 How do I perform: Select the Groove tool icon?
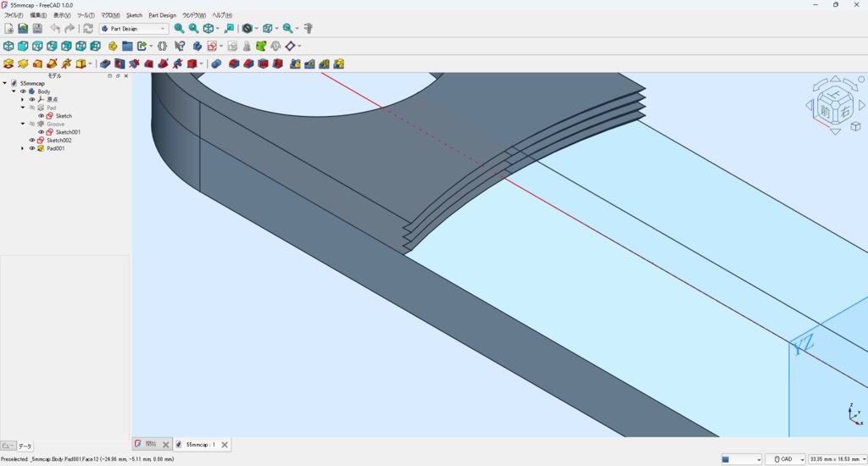coord(134,64)
